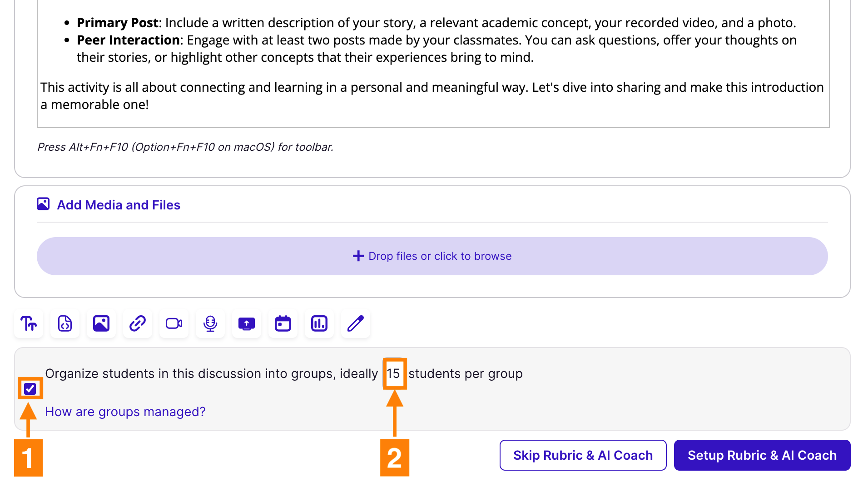Screen dimensions: 868x482
Task: Click the Add Media and Files icon
Action: click(43, 204)
